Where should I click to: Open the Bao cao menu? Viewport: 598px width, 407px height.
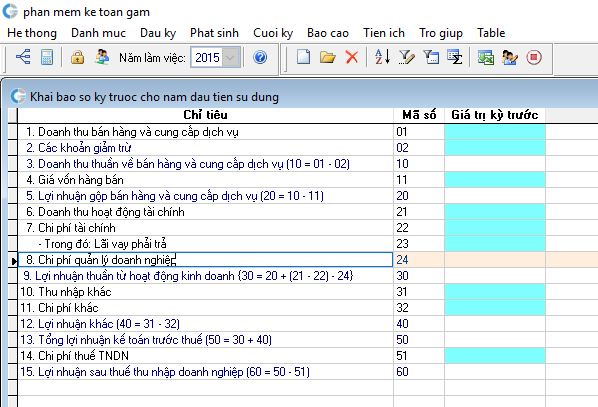pyautogui.click(x=328, y=33)
